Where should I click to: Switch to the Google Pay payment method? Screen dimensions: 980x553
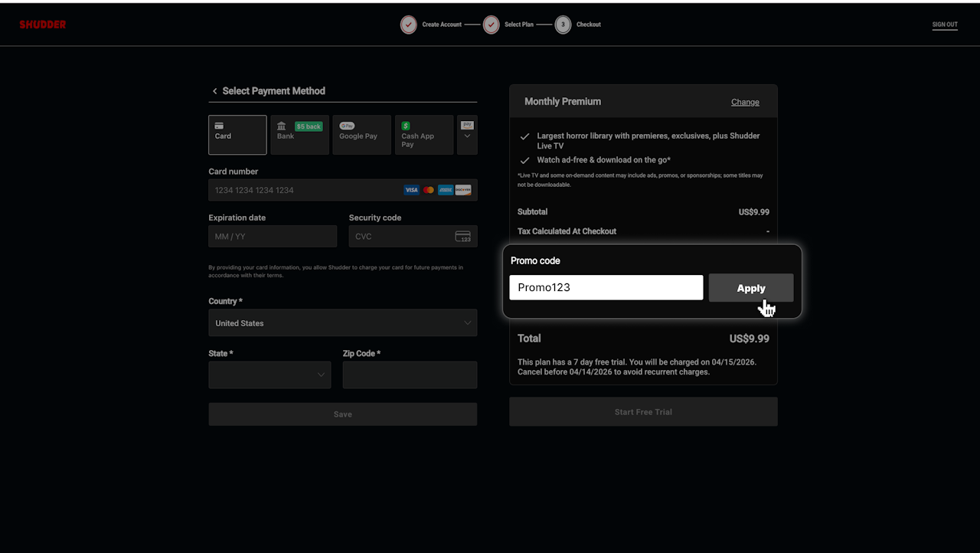[x=361, y=135]
